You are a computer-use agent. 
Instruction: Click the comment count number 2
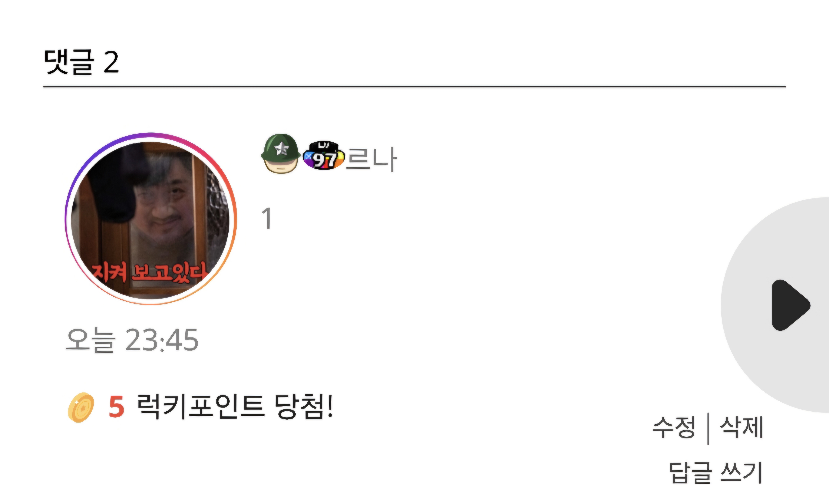pyautogui.click(x=111, y=62)
